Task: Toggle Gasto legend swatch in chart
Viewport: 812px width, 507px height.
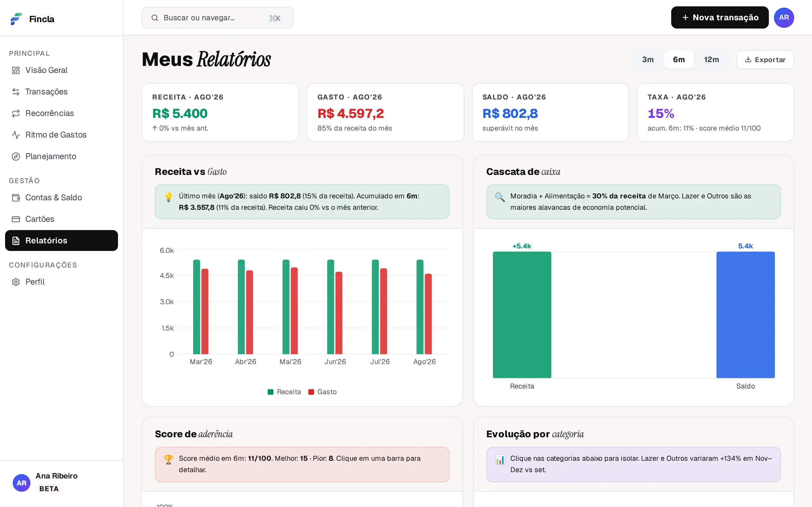Action: [311, 392]
